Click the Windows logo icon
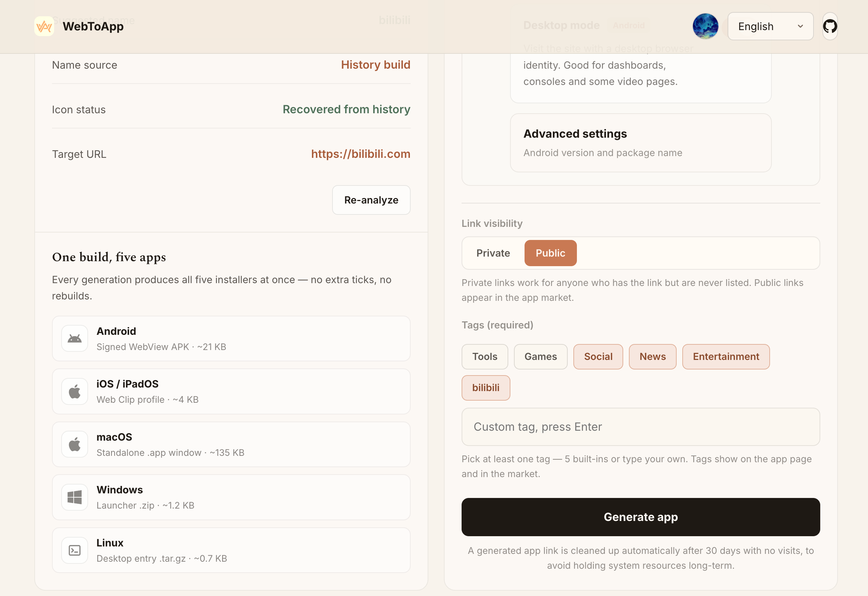The height and width of the screenshot is (596, 868). tap(75, 497)
